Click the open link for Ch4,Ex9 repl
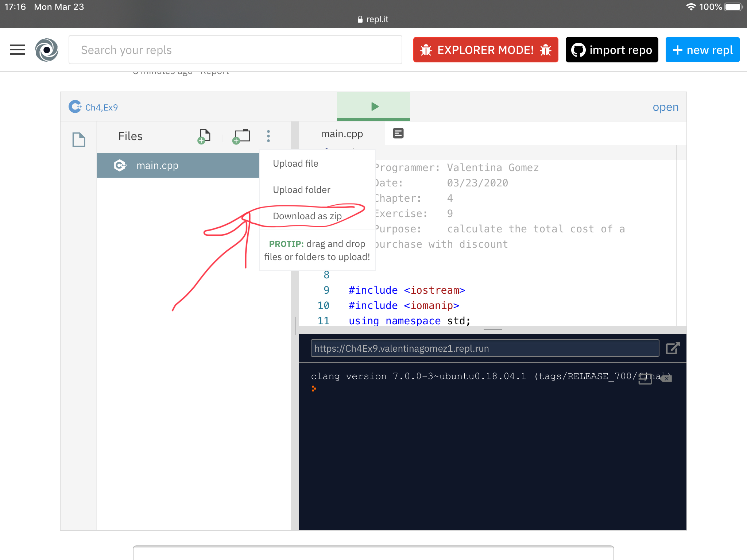The height and width of the screenshot is (560, 747). point(665,107)
